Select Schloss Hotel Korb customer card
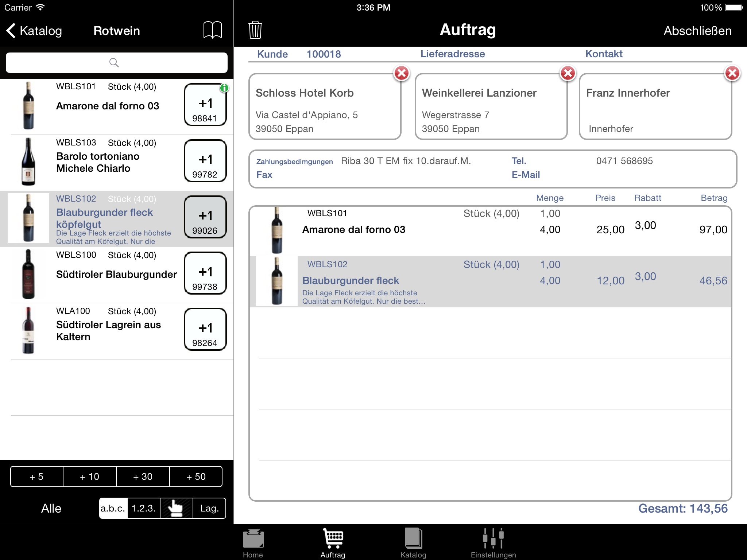Image resolution: width=747 pixels, height=560 pixels. click(x=325, y=106)
